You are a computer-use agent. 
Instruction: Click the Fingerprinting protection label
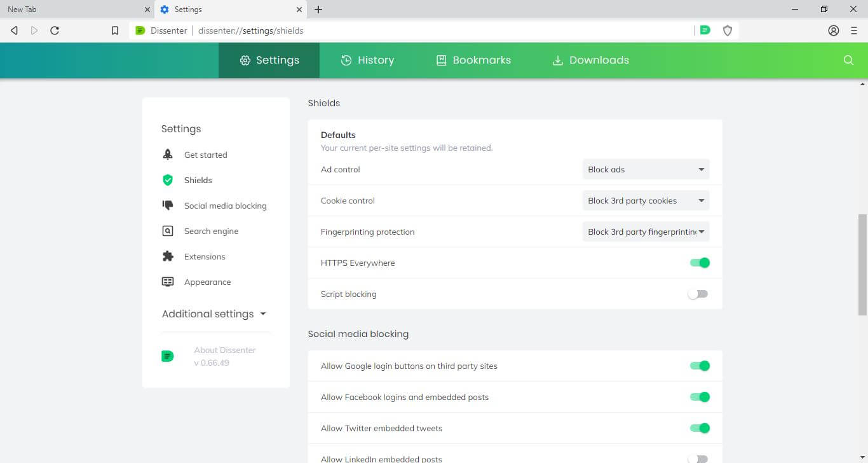(367, 231)
